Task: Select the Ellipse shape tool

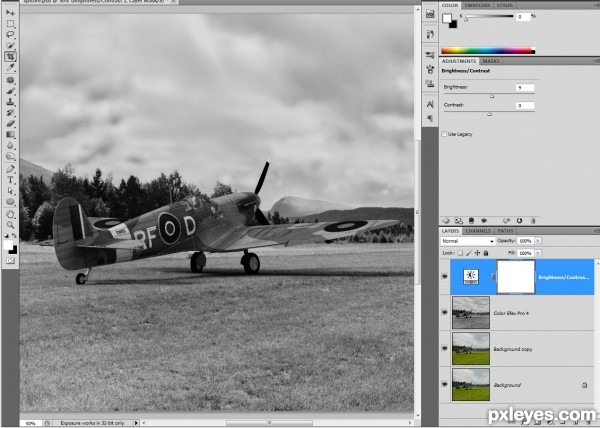Action: click(x=10, y=202)
